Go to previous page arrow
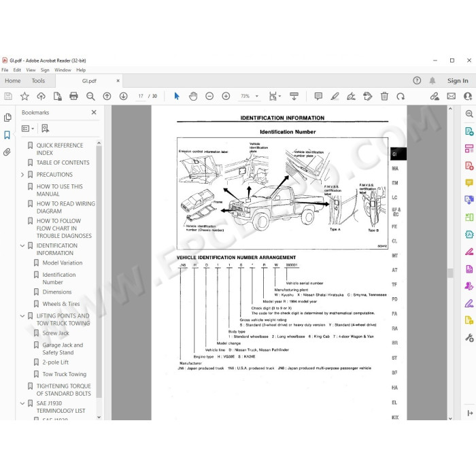Screen dimensions: 476x476 click(x=107, y=97)
